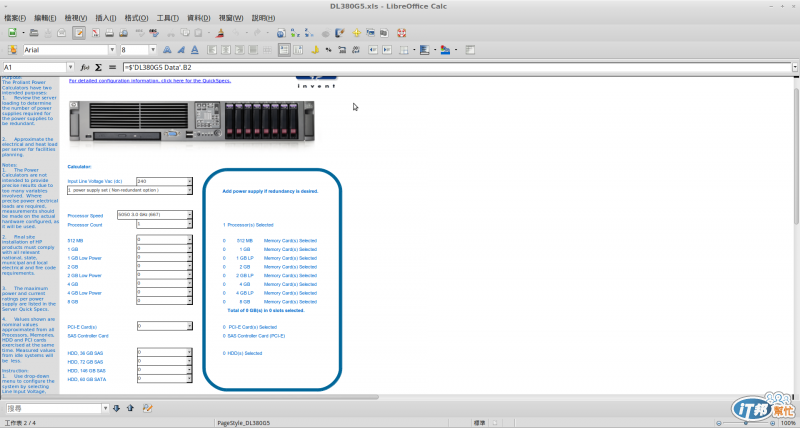Viewport: 800px width, 428px height.
Task: Click the 搜尋 search box
Action: click(54, 408)
